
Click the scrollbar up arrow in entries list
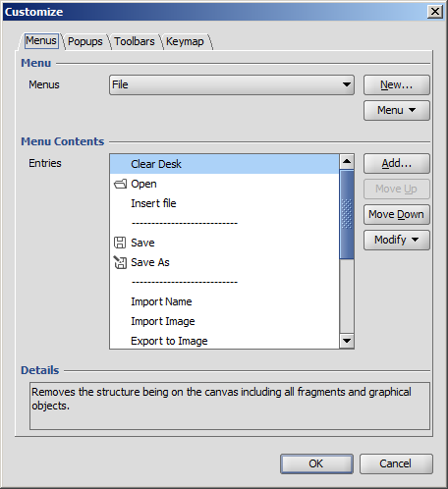click(x=347, y=161)
